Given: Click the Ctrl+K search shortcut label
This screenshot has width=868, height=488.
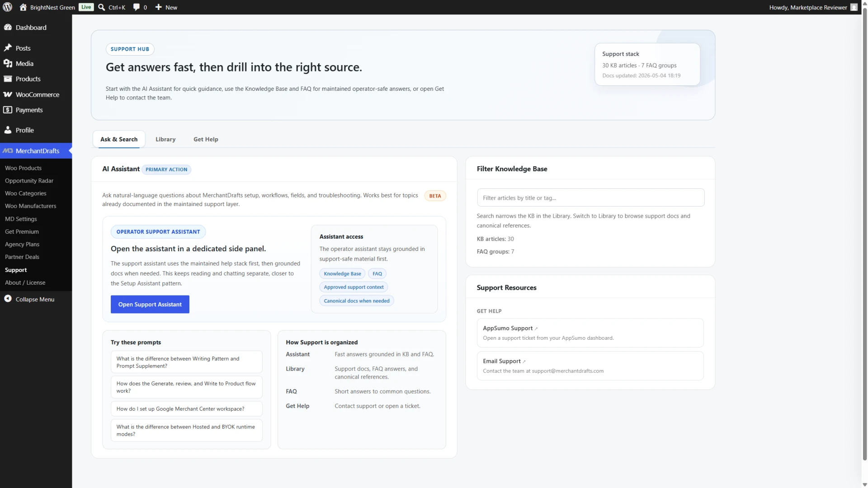Looking at the screenshot, I should click(117, 7).
